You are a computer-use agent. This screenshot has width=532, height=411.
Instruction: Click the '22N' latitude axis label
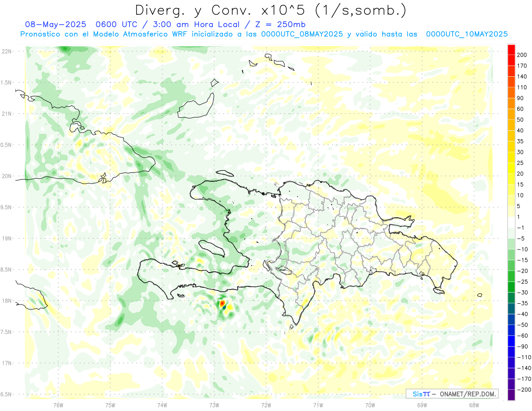pos(6,51)
